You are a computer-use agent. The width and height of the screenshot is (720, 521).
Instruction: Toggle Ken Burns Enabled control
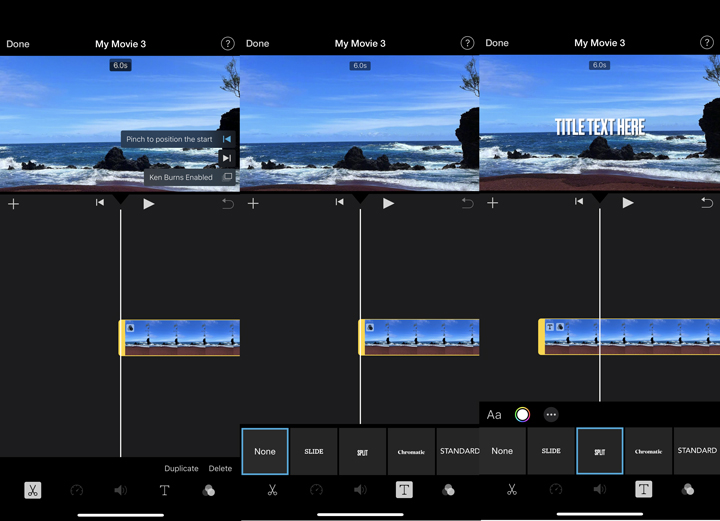click(190, 177)
